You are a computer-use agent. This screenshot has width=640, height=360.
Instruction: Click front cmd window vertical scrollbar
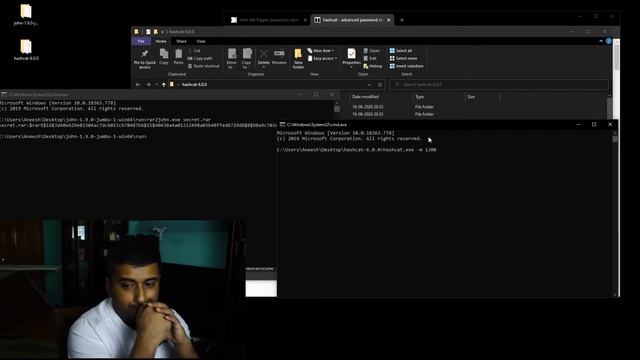[615, 213]
